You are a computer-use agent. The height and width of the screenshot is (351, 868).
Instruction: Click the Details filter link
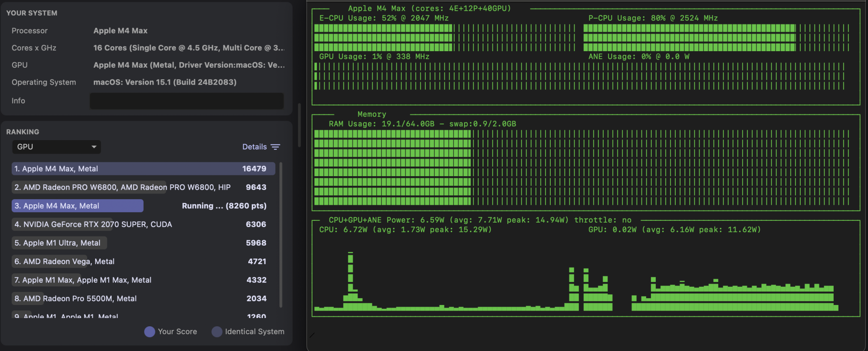point(254,147)
